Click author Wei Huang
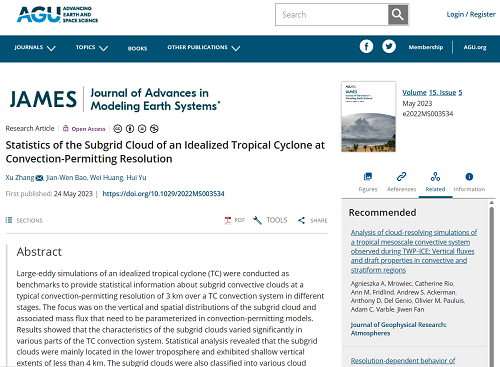 106,178
